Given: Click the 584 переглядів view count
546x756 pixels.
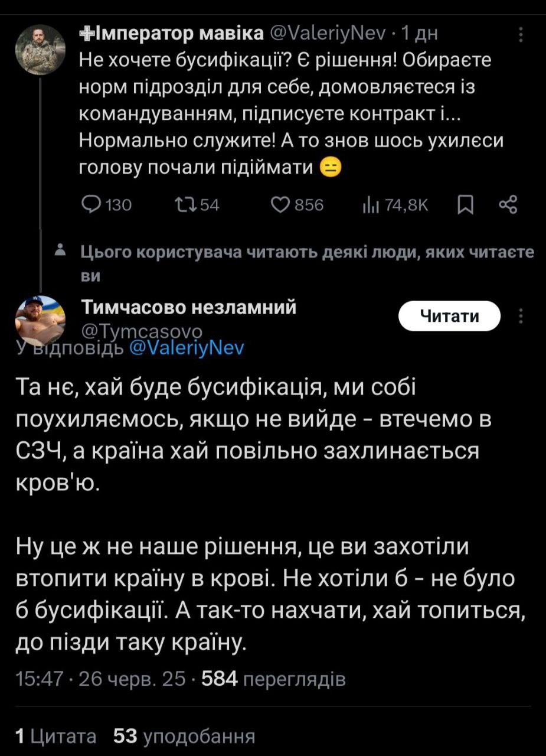Looking at the screenshot, I should point(273,680).
